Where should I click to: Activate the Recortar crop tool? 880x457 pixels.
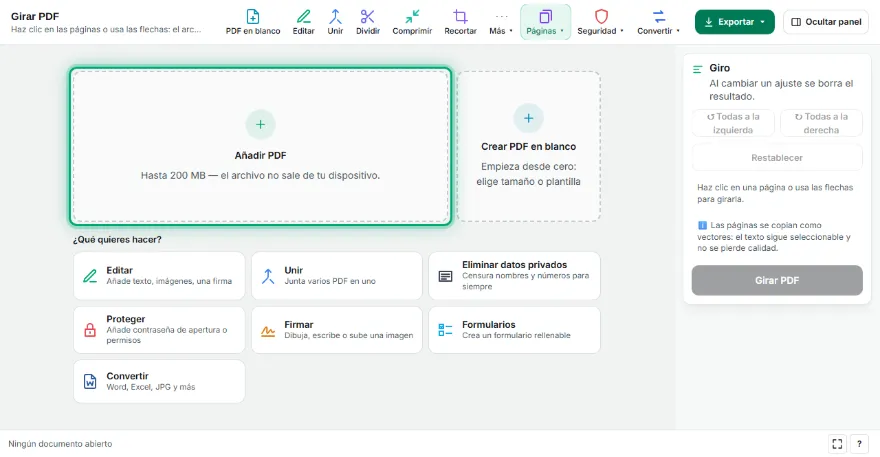(460, 22)
